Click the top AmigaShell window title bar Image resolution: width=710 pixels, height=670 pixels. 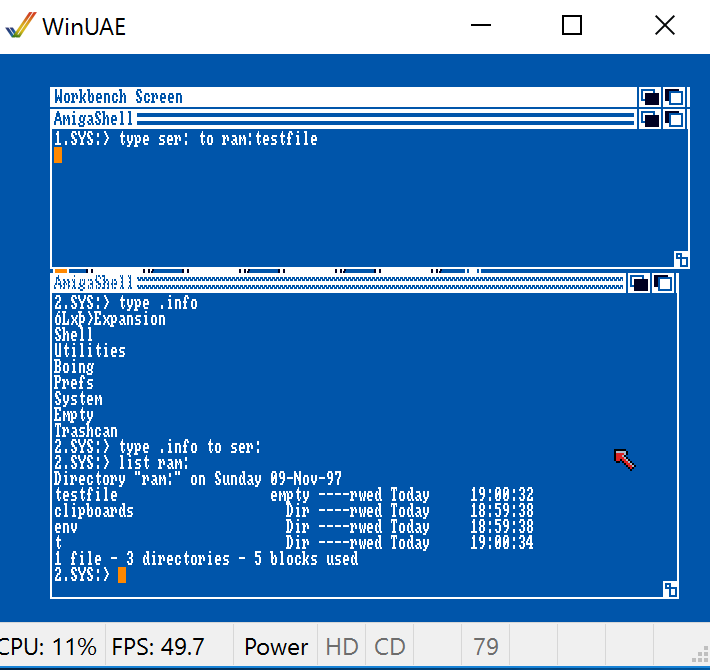343,119
